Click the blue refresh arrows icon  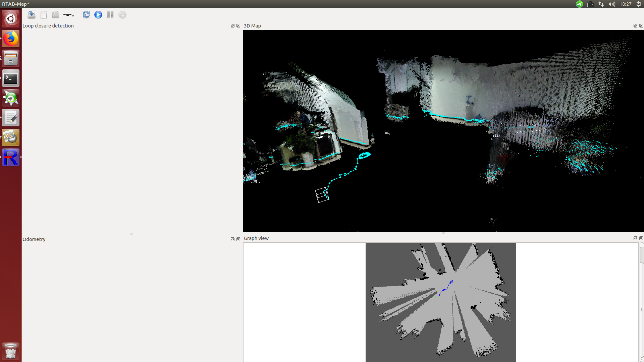pos(86,15)
